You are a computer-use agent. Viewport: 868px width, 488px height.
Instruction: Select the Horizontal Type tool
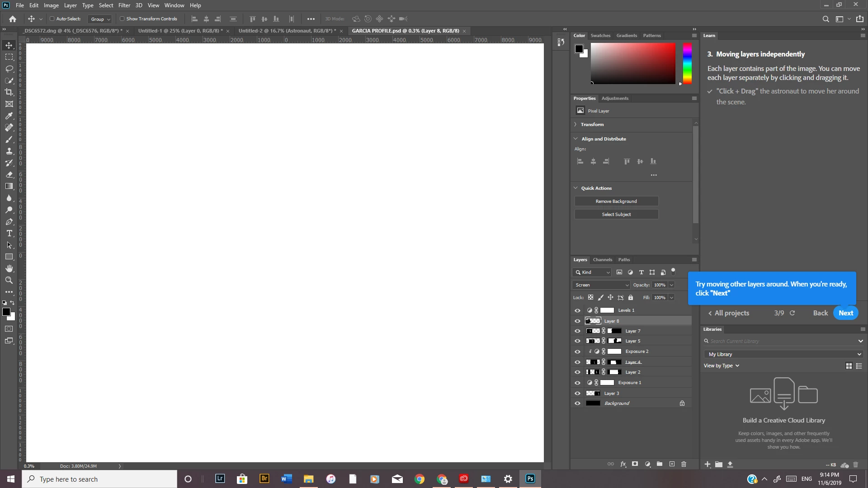click(9, 233)
